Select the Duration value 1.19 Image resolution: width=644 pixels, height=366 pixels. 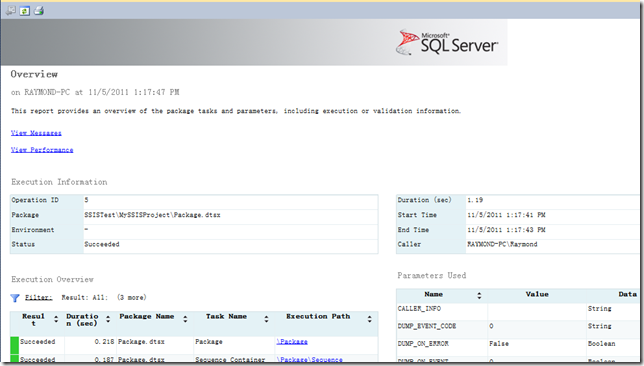point(475,200)
